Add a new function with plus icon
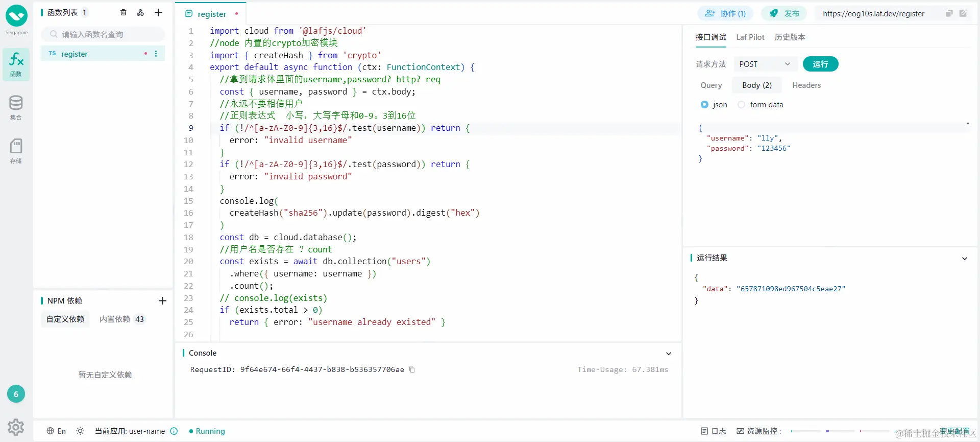Image resolution: width=980 pixels, height=442 pixels. point(159,12)
